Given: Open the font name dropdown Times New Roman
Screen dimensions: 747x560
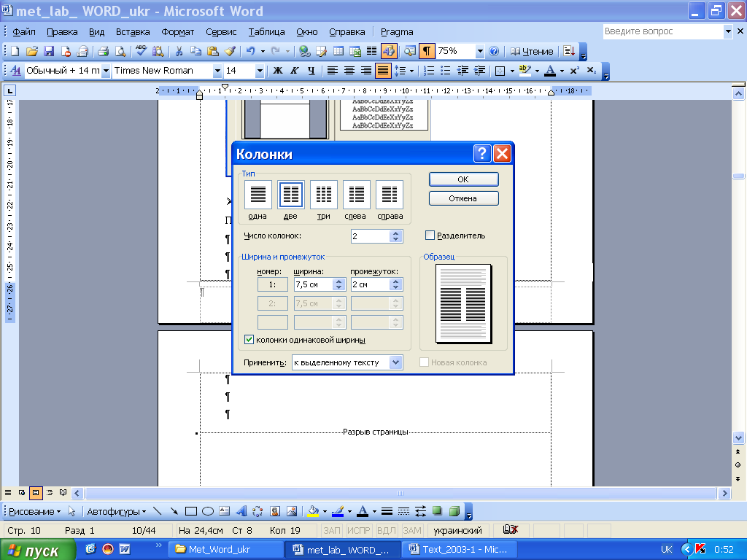Looking at the screenshot, I should 217,71.
